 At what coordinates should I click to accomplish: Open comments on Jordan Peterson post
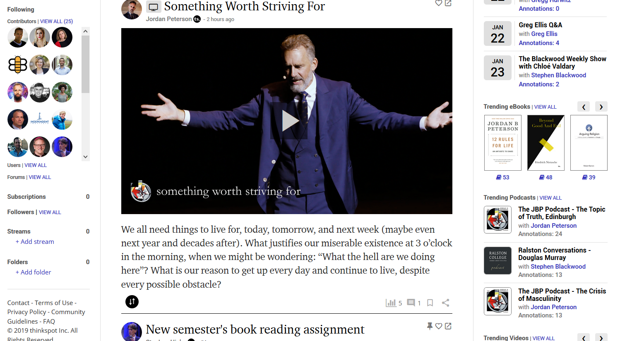(411, 303)
